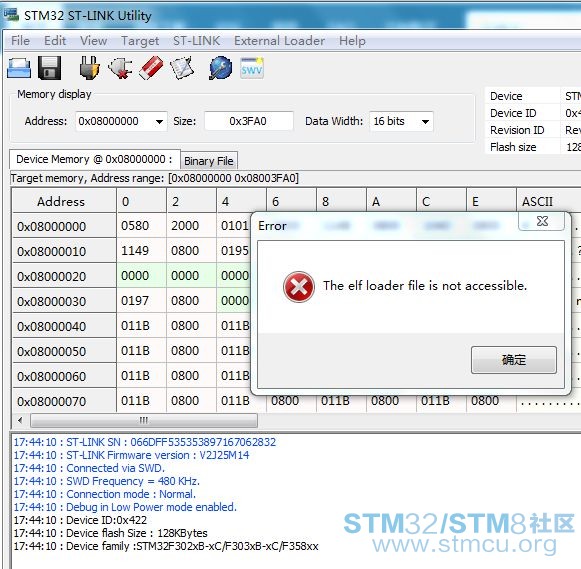Click the horizontal scrollbar thumb of memory table
The image size is (581, 569).
click(144, 420)
